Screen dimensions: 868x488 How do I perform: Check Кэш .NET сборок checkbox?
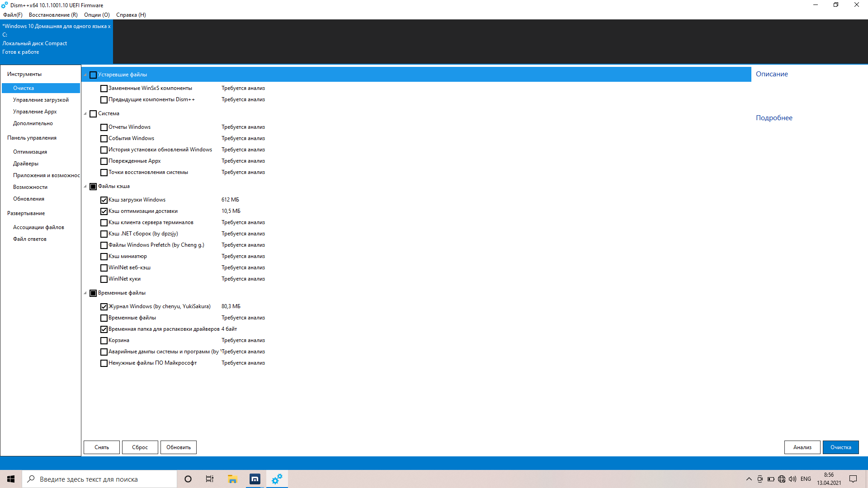point(104,234)
